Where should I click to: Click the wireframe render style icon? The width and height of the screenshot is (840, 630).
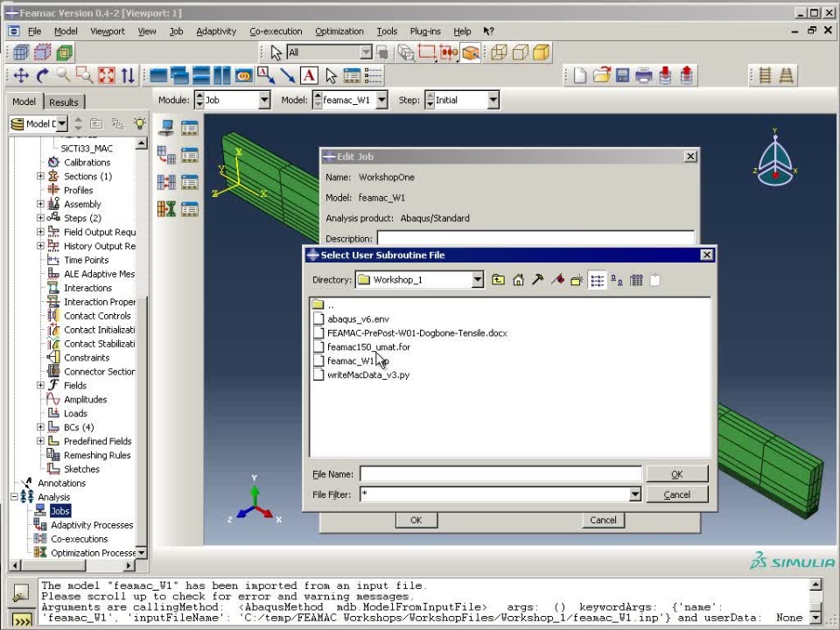499,52
